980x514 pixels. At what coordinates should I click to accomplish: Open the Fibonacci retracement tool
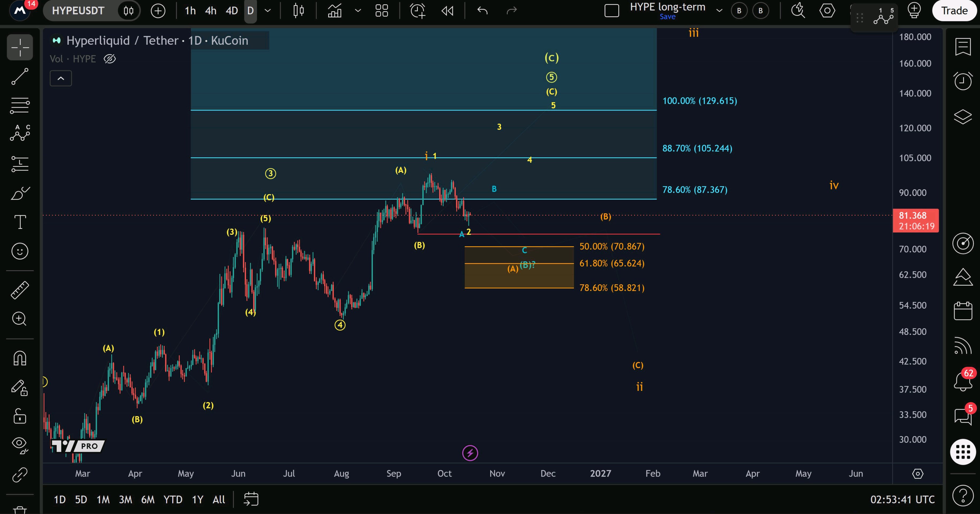click(20, 105)
